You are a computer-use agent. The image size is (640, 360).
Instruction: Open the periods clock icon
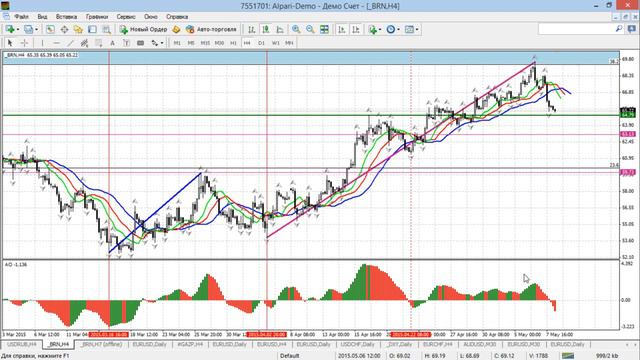[391, 29]
